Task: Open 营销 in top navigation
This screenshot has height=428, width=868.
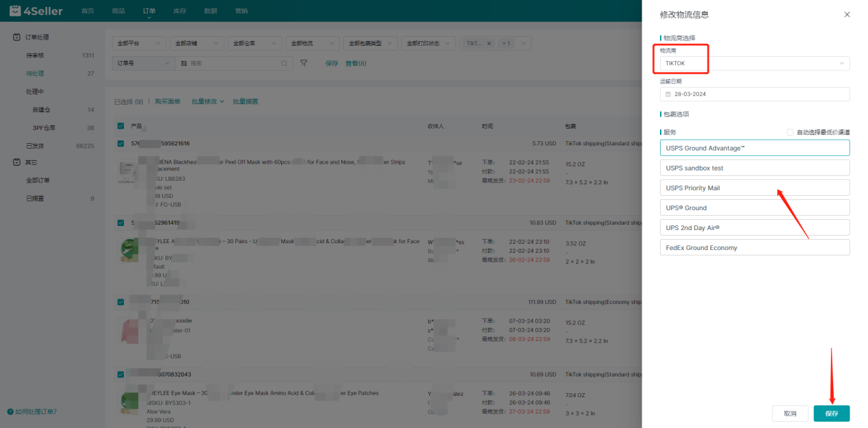Action: pyautogui.click(x=241, y=11)
